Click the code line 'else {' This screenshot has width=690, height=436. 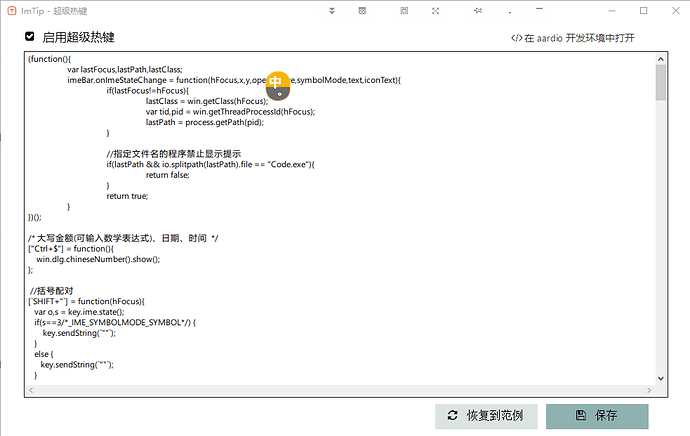44,354
